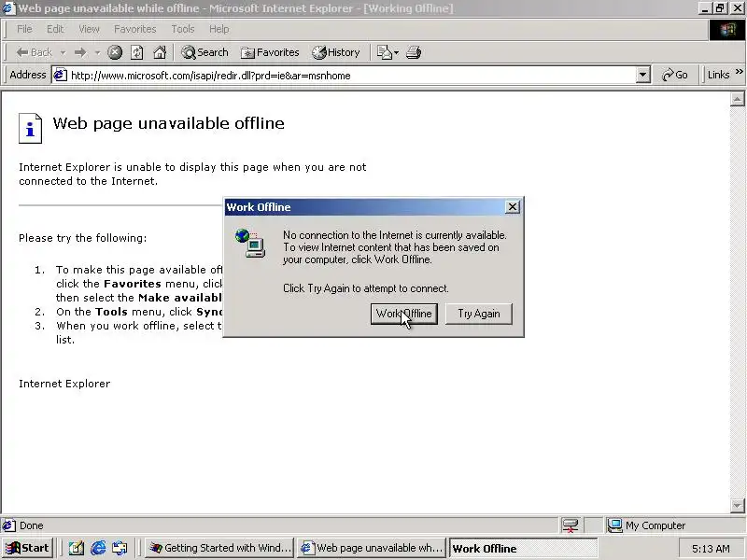Click the Web page unavailable offline heading
The height and width of the screenshot is (560, 747).
(169, 123)
